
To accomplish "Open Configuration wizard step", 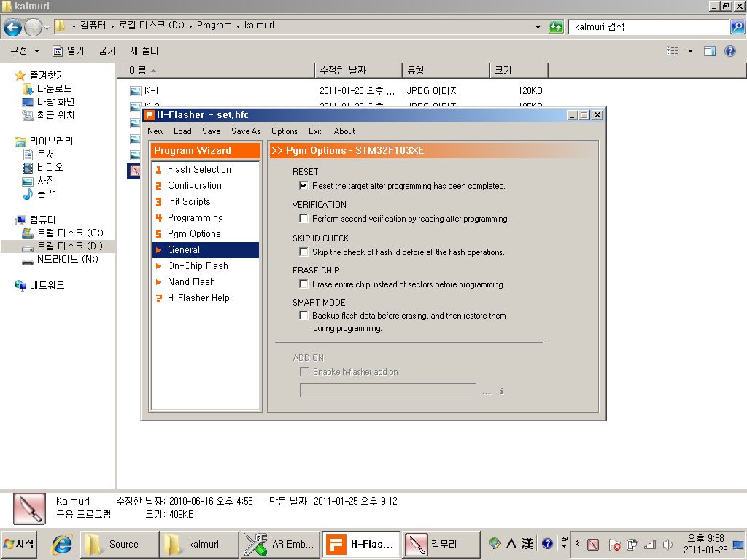I will [194, 186].
